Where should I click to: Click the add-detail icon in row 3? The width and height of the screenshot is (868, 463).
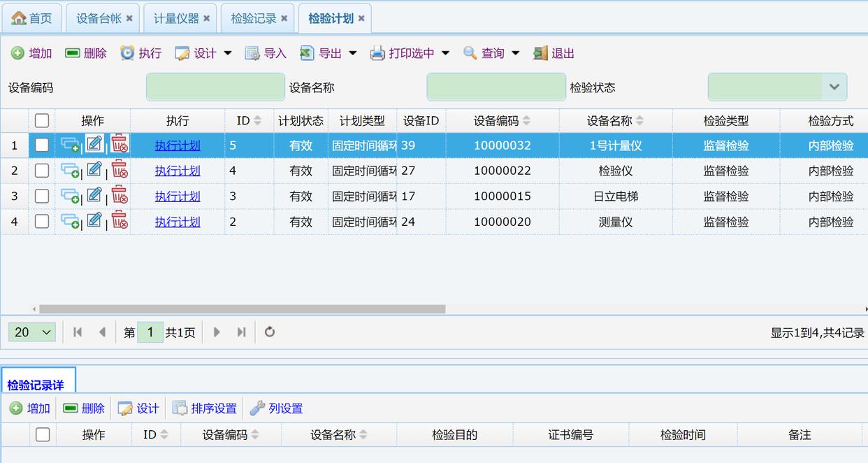click(70, 196)
